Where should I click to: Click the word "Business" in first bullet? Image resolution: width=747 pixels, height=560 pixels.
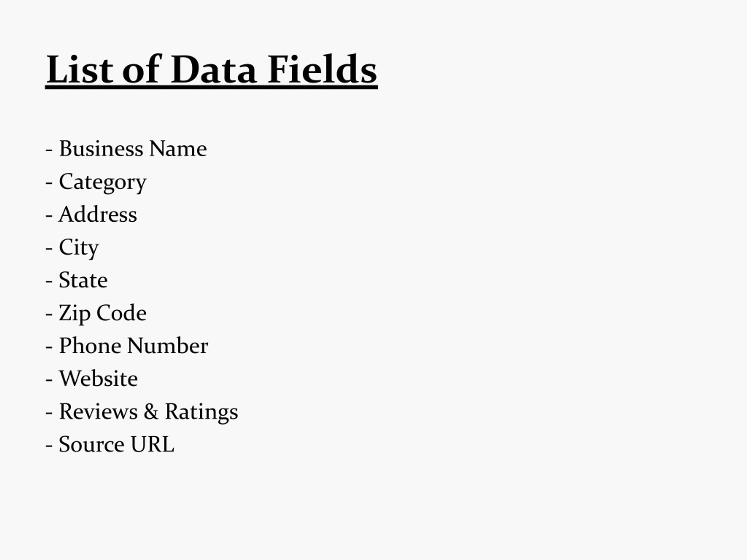[x=101, y=148]
